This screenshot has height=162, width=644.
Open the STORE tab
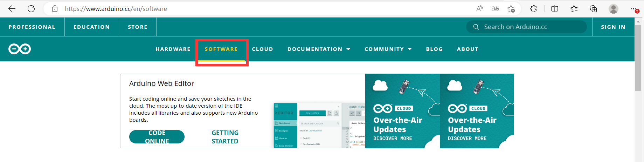[x=138, y=27]
